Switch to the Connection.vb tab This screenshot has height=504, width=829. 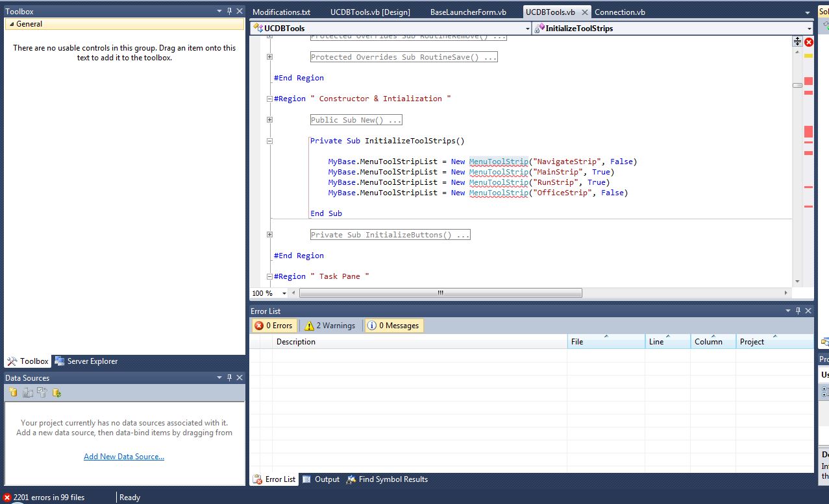pos(619,12)
